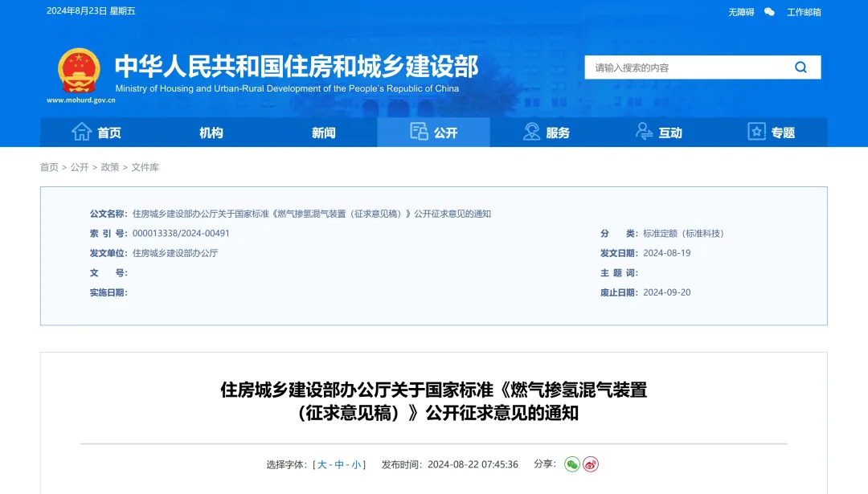Click the ministry name title text

tap(297, 67)
